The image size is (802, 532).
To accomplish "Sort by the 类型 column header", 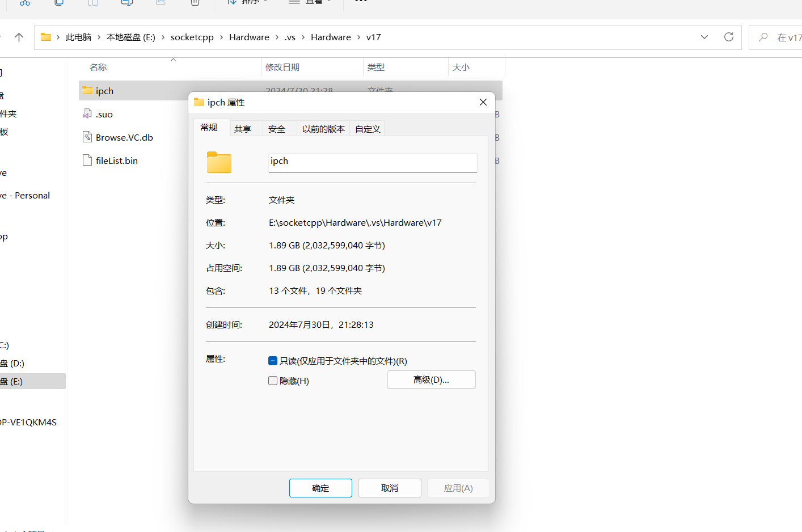I will (376, 67).
